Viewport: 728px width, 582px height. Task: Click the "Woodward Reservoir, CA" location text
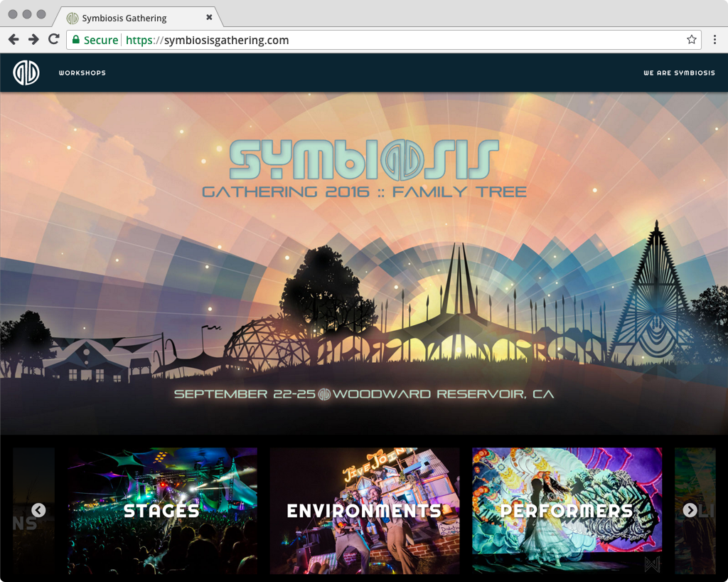[x=444, y=394]
